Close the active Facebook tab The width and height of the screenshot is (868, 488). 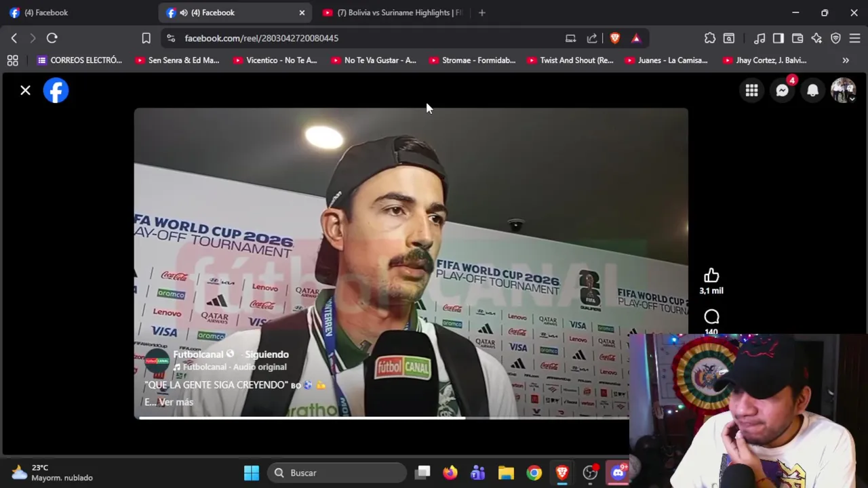point(302,12)
